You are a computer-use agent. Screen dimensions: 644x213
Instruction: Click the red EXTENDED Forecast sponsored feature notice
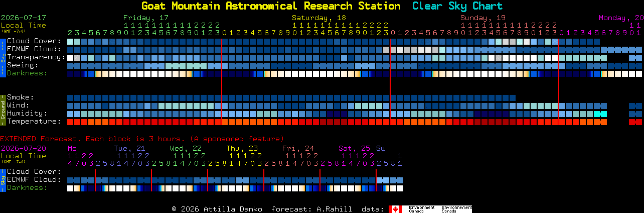(x=142, y=139)
